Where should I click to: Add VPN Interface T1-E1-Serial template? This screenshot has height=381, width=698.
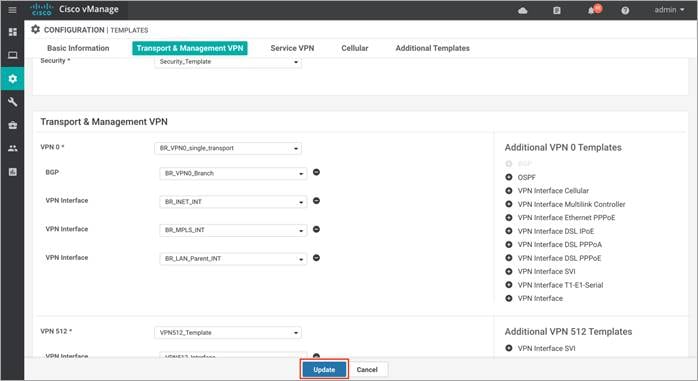pyautogui.click(x=509, y=285)
